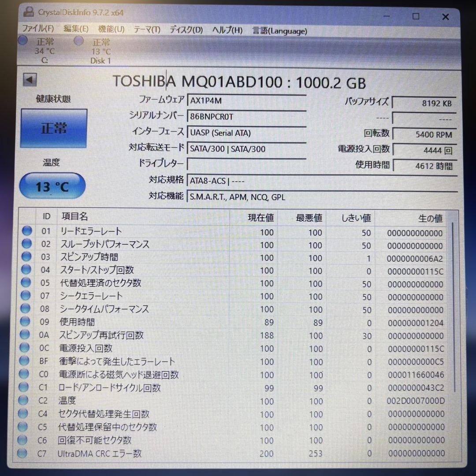
Task: Click the status icon for ロード/アンロードサイクル回数
Action: [23, 387]
